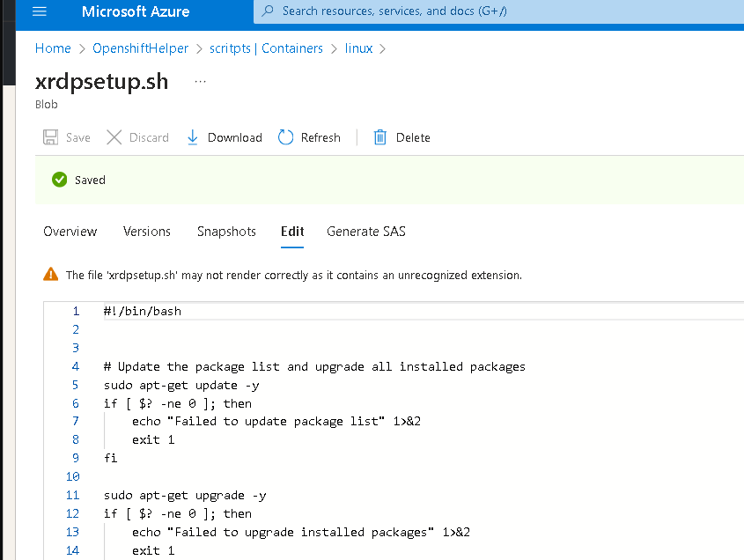This screenshot has width=744, height=560.
Task: Switch to the Overview tab
Action: pyautogui.click(x=70, y=231)
